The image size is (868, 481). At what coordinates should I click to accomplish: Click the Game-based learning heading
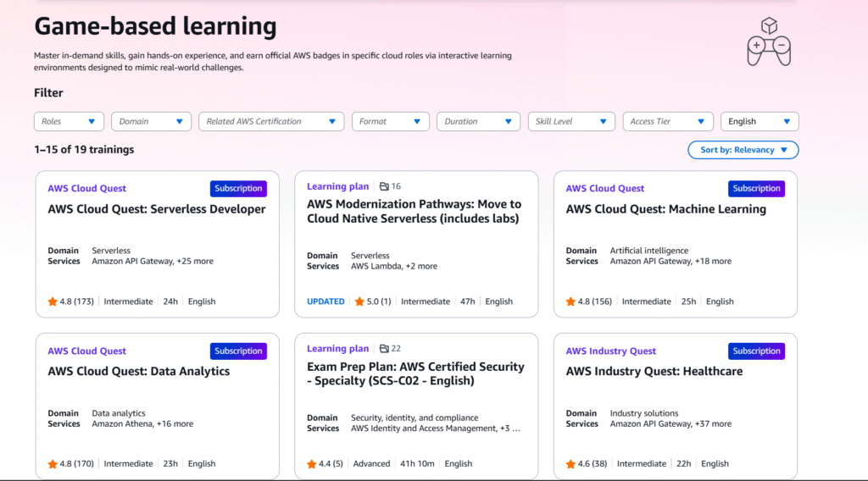tap(155, 26)
